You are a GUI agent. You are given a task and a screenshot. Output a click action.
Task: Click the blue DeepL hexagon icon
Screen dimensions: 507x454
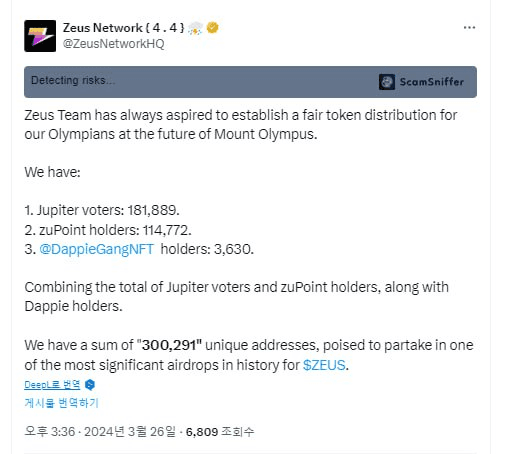pos(90,385)
